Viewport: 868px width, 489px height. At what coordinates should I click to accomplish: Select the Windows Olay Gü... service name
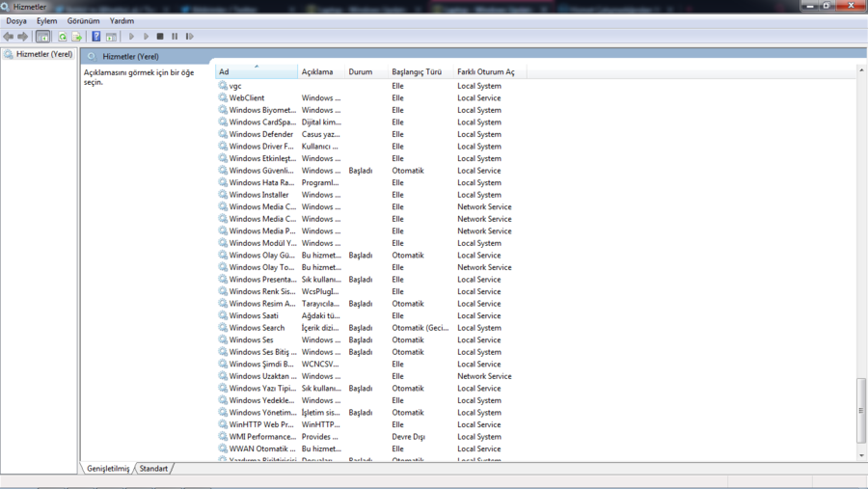tap(261, 255)
